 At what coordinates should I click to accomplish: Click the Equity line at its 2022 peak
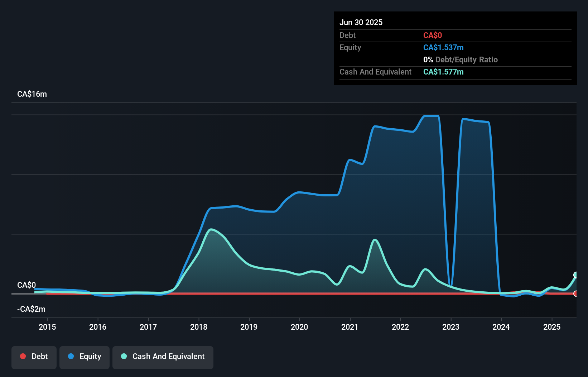430,116
